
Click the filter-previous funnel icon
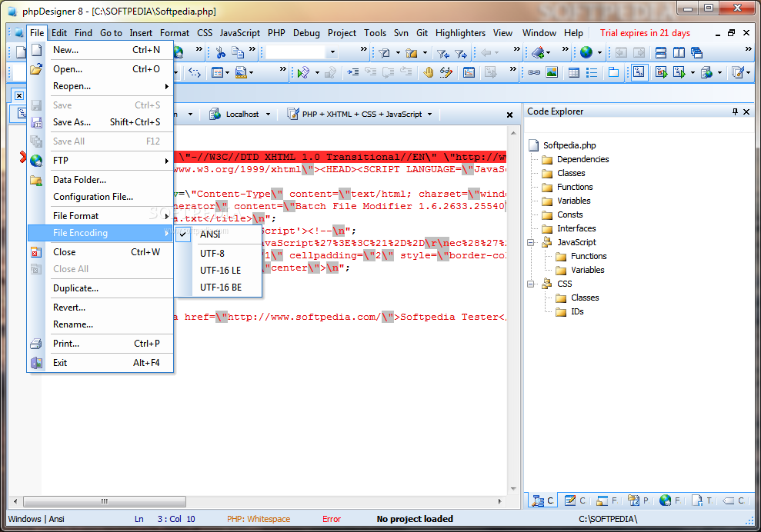click(x=442, y=53)
